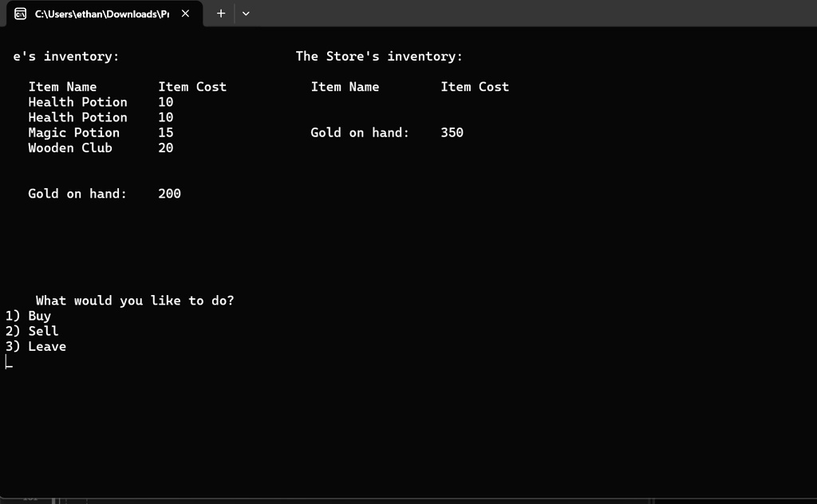This screenshot has width=817, height=504.
Task: Select the C:\Users\ethan\Downloads tab
Action: tap(105, 14)
